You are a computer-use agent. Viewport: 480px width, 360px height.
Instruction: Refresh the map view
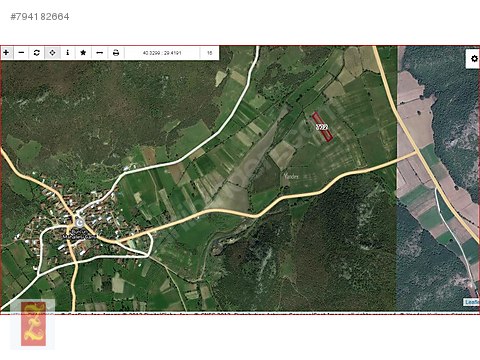pos(37,53)
